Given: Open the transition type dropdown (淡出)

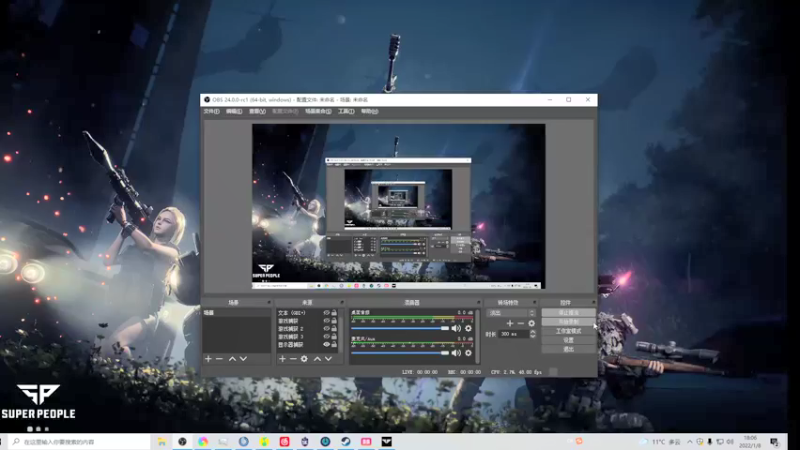Looking at the screenshot, I should point(512,313).
